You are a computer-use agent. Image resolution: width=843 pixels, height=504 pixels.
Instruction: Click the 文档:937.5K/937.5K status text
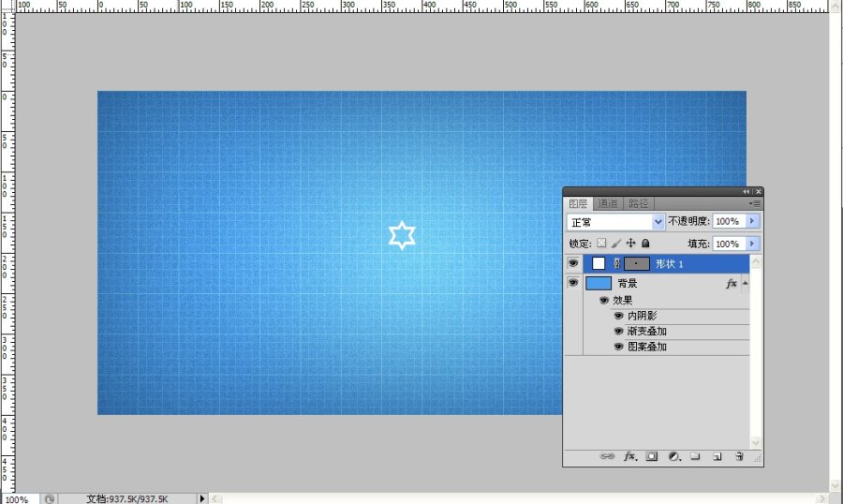click(x=126, y=499)
